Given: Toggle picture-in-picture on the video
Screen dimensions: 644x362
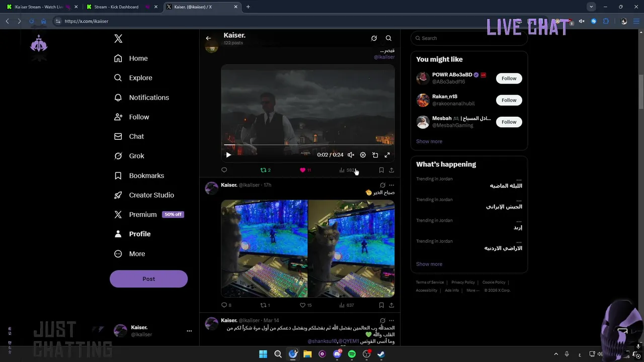Looking at the screenshot, I should click(375, 155).
